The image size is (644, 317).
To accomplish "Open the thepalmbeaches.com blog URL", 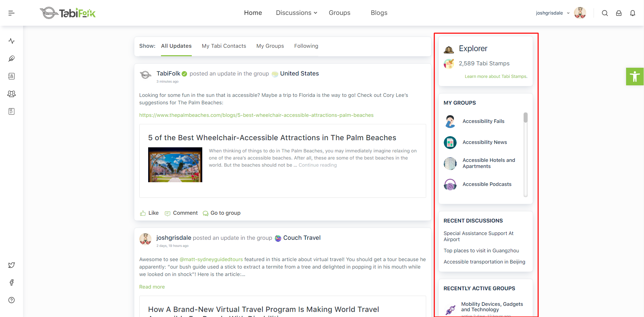I will [256, 115].
